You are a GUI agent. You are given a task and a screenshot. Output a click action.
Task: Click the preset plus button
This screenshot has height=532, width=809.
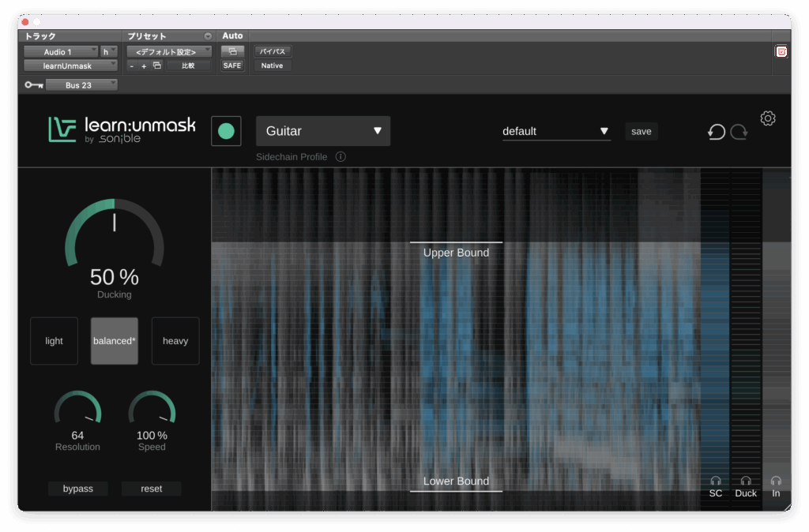point(144,66)
